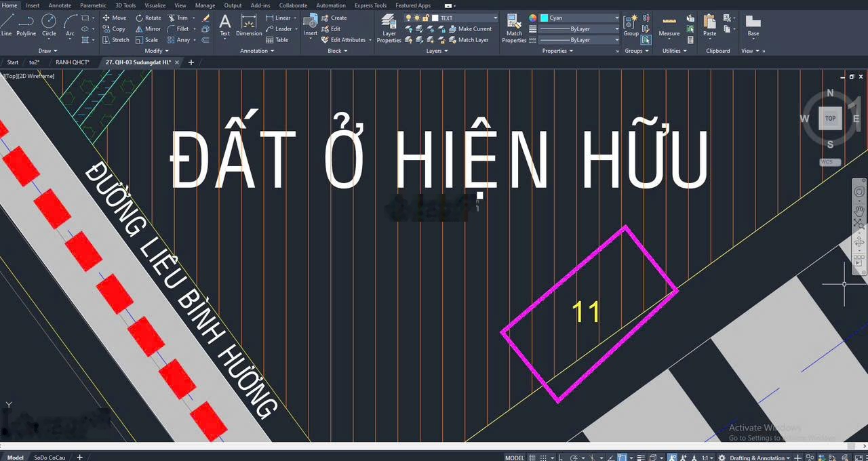Switch to the Annotate ribbon tab
The height and width of the screenshot is (461, 868).
point(60,5)
